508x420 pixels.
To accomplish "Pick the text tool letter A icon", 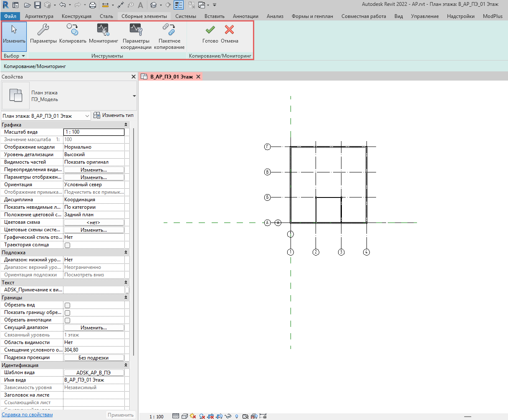I will tap(140, 5).
